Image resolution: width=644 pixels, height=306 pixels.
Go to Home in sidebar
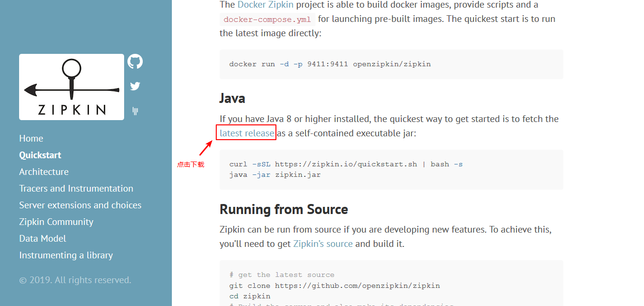(31, 138)
